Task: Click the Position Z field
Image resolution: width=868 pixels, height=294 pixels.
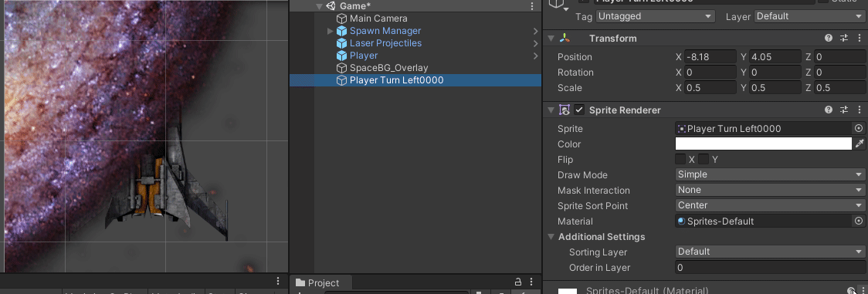Action: [x=839, y=57]
